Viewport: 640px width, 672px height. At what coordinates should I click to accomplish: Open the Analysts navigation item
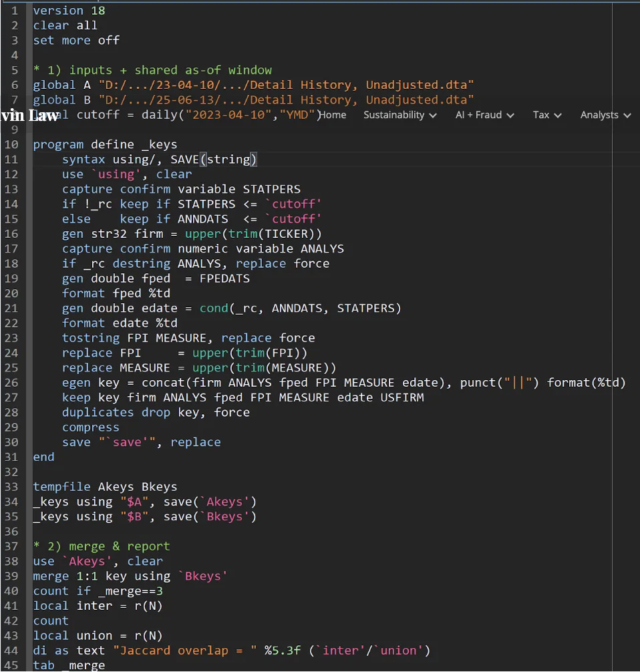(599, 115)
